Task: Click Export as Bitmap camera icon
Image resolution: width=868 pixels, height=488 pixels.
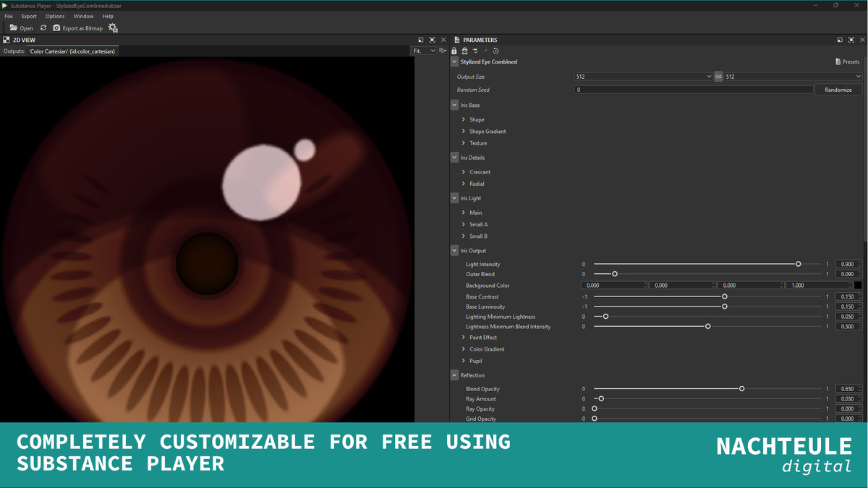Action: [x=56, y=28]
